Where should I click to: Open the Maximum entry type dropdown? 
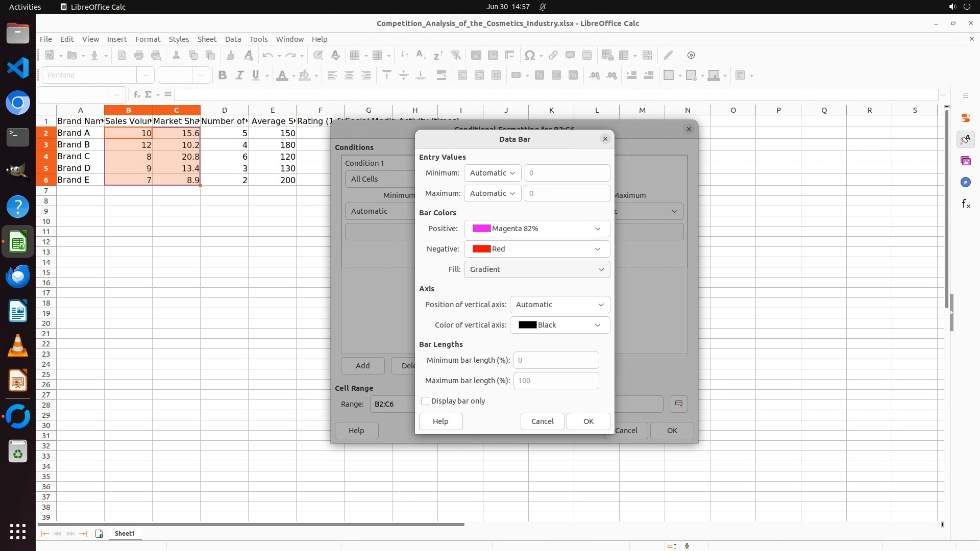click(x=492, y=193)
